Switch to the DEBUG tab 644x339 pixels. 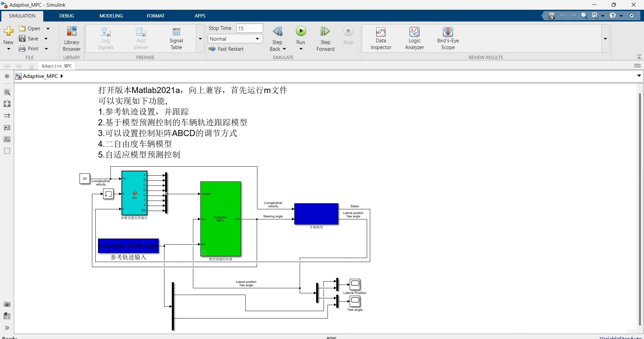point(67,16)
